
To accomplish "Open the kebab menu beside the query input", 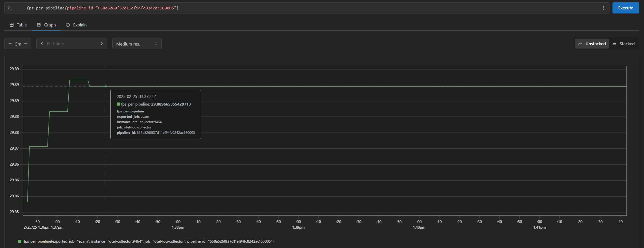I will [604, 8].
